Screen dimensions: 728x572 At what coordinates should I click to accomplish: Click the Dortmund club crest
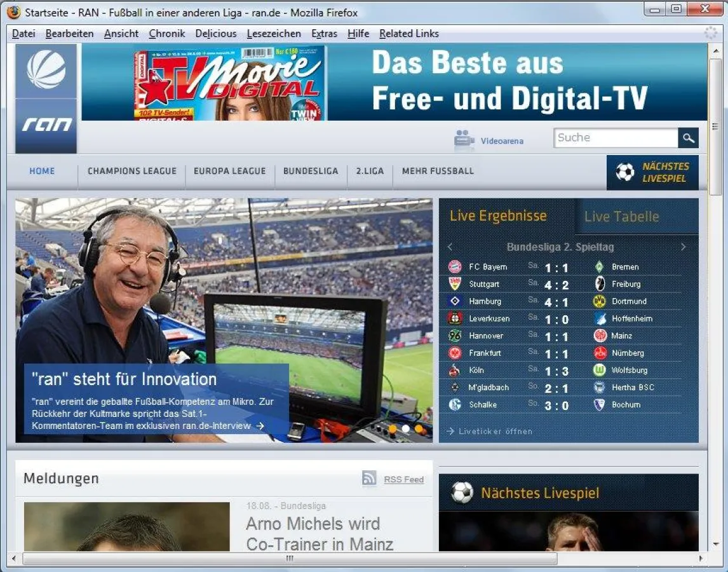point(599,301)
